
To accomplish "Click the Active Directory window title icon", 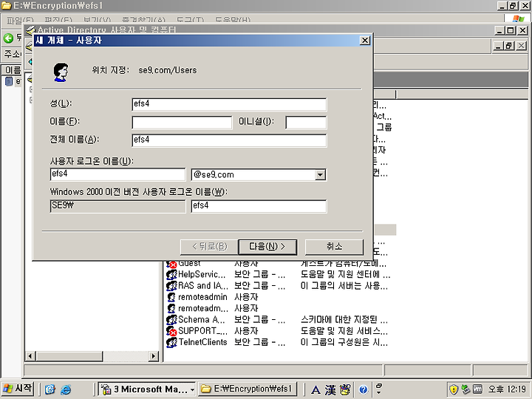I will pos(30,30).
